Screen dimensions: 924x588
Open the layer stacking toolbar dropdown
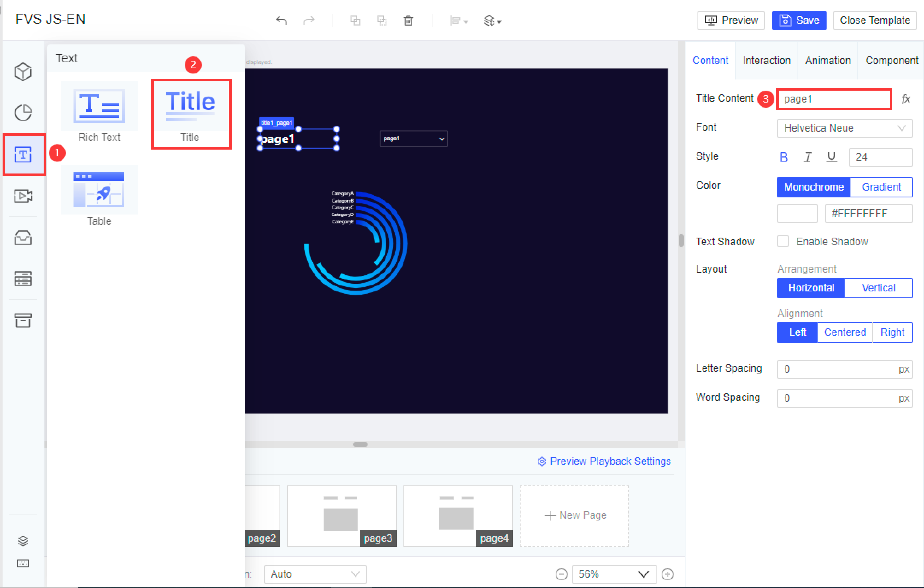coord(493,21)
